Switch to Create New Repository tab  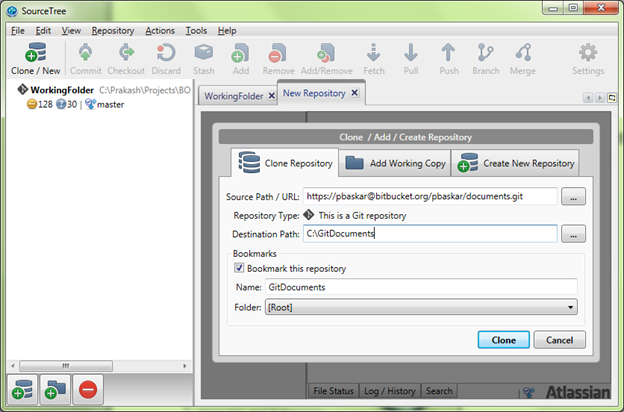coord(515,163)
